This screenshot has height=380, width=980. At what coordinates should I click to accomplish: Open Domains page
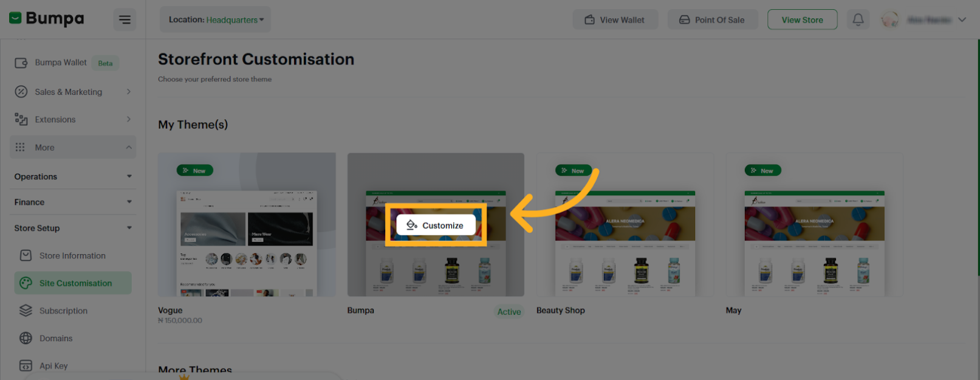pyautogui.click(x=73, y=338)
